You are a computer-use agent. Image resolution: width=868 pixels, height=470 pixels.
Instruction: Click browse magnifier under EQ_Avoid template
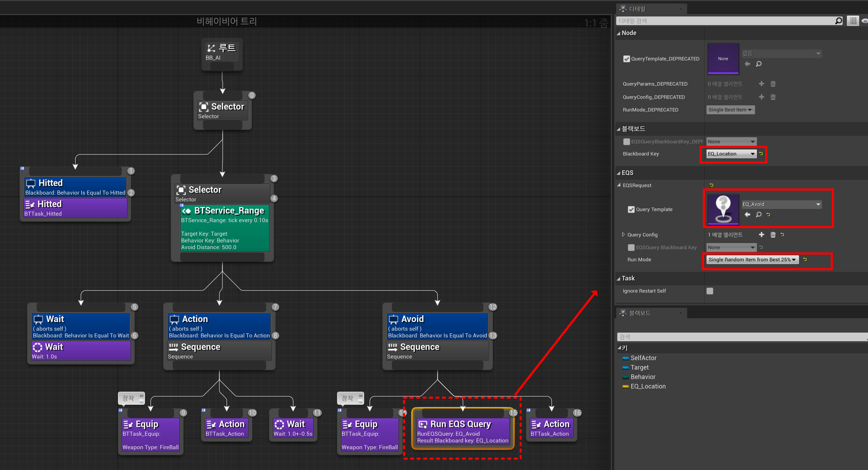click(758, 214)
